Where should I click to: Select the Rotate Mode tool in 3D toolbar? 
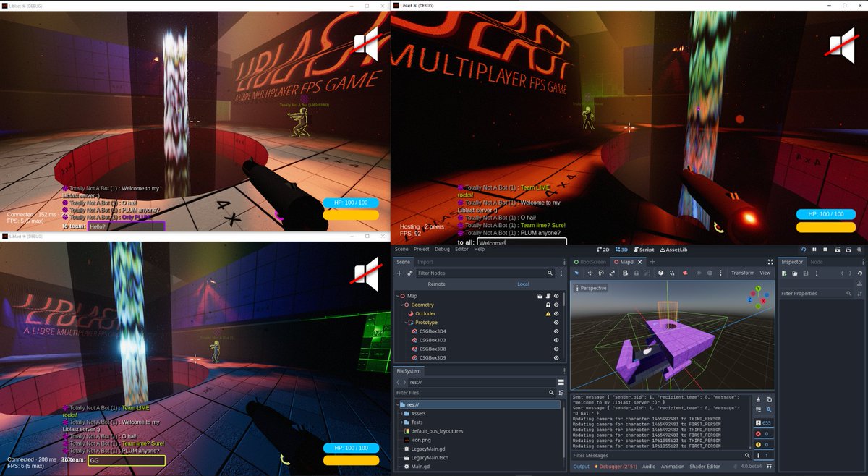point(601,273)
